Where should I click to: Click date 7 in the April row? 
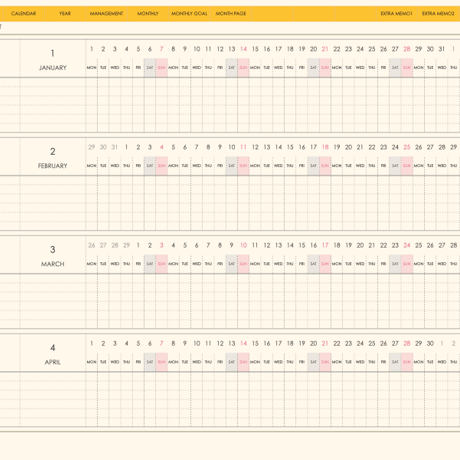162,343
